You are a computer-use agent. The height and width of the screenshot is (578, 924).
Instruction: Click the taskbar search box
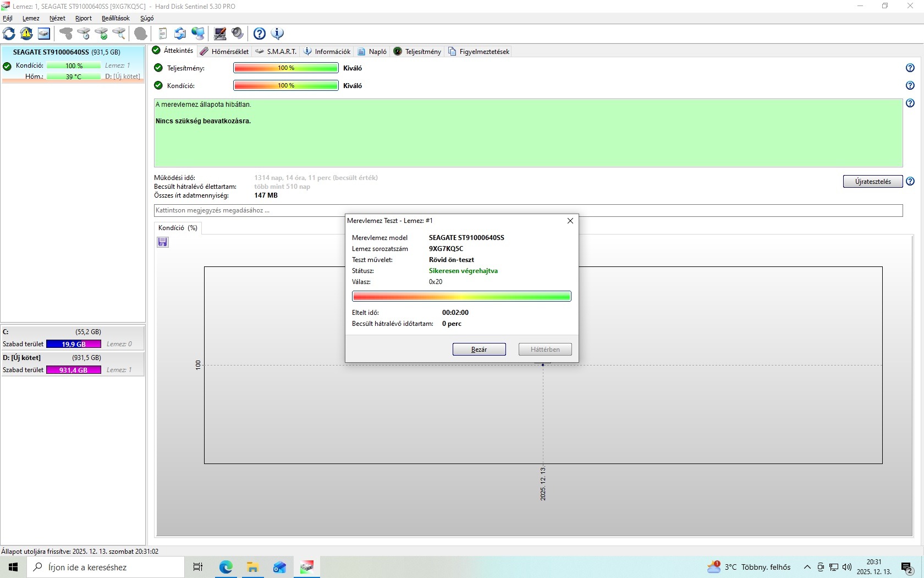[x=106, y=567]
